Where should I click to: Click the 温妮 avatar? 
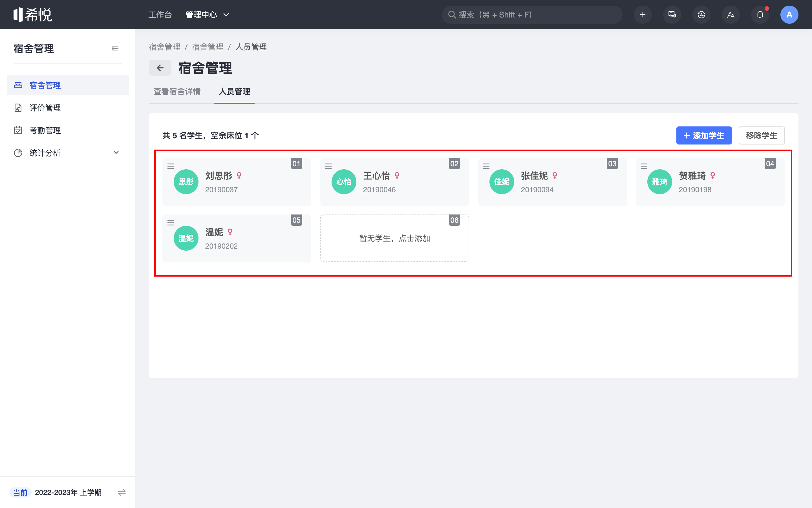click(x=186, y=238)
